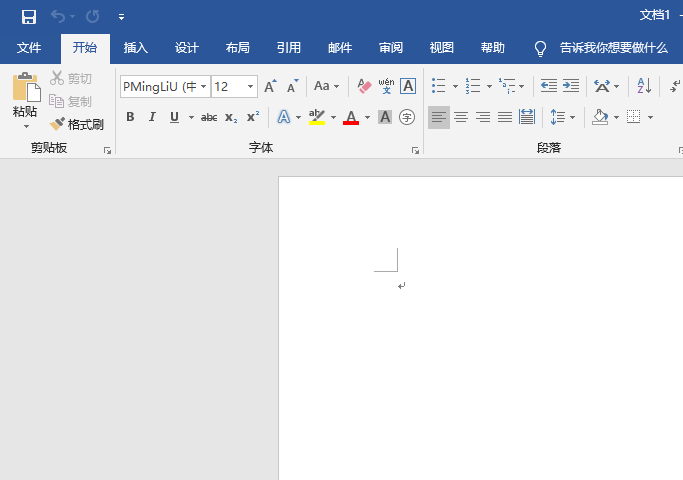Justify the text
Viewport: 683px width, 480px height.
tap(505, 117)
